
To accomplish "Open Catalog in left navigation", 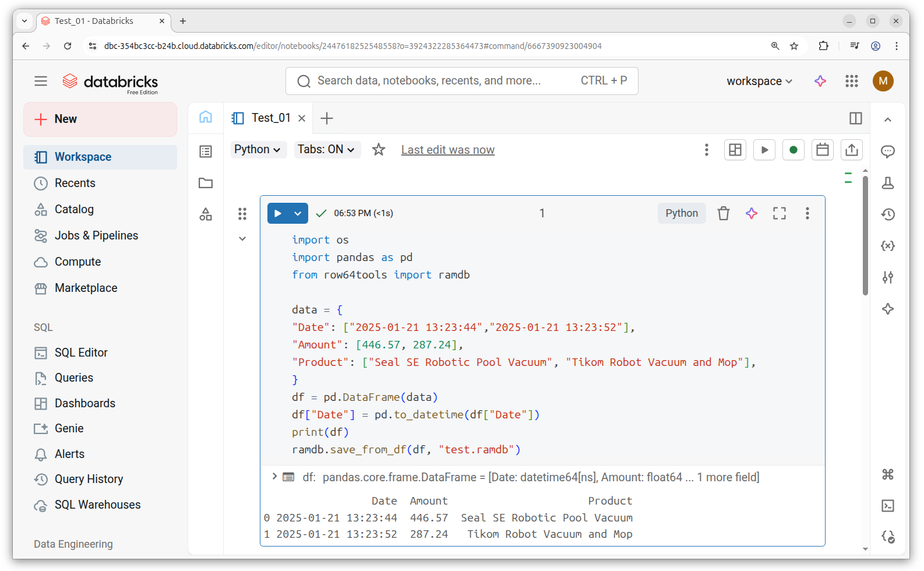I will point(74,209).
